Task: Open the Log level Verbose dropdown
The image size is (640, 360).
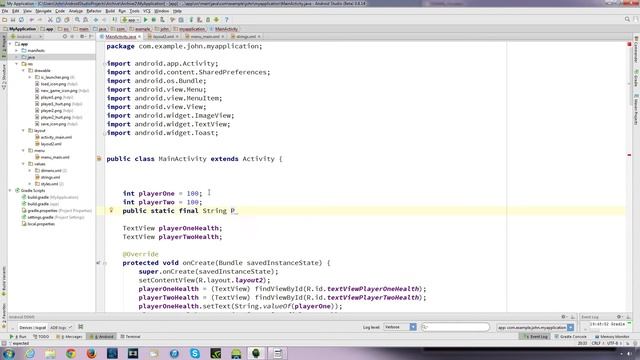Action: [400, 327]
